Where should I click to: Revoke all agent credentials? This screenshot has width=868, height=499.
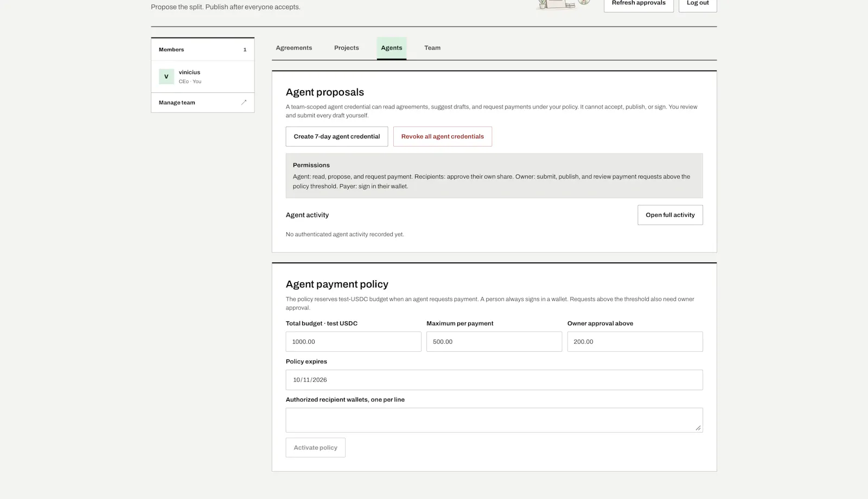pyautogui.click(x=443, y=137)
